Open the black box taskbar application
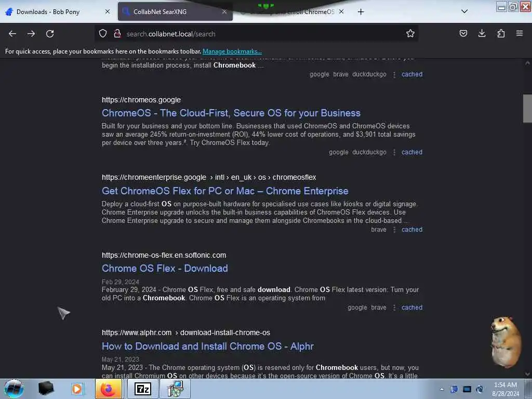Screen dimensions: 532x399 [x=46, y=389]
